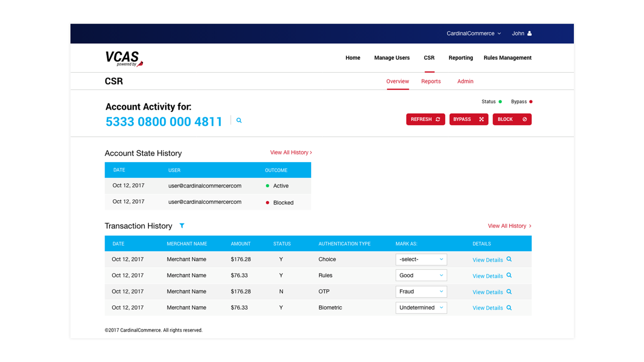Click the VCAS logo
This screenshot has height=362, width=644.
coord(124,58)
